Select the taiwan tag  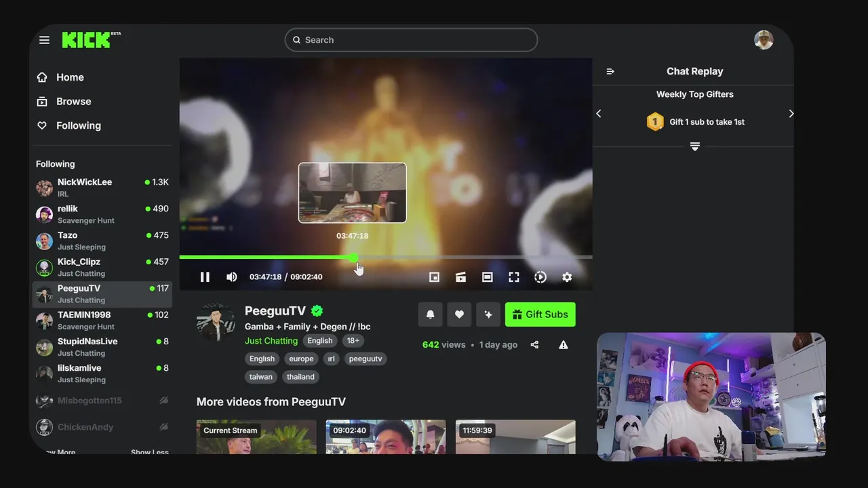(x=261, y=377)
